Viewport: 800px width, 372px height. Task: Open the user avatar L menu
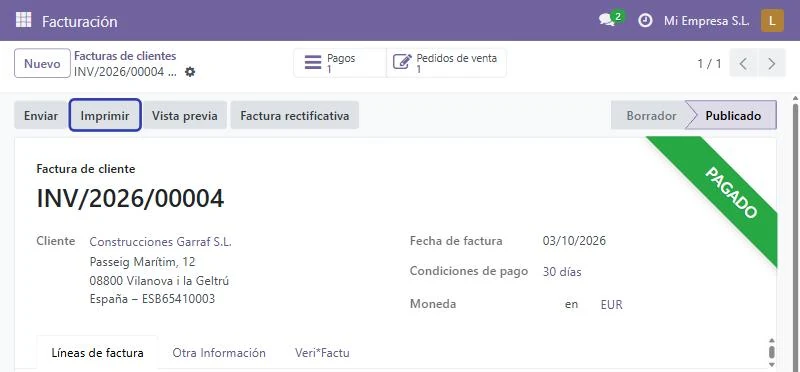[x=772, y=21]
